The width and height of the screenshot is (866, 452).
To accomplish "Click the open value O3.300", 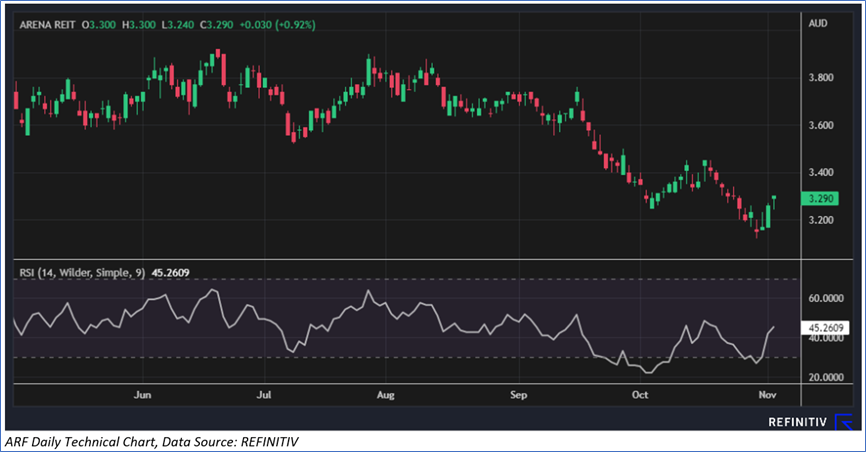I will [99, 25].
